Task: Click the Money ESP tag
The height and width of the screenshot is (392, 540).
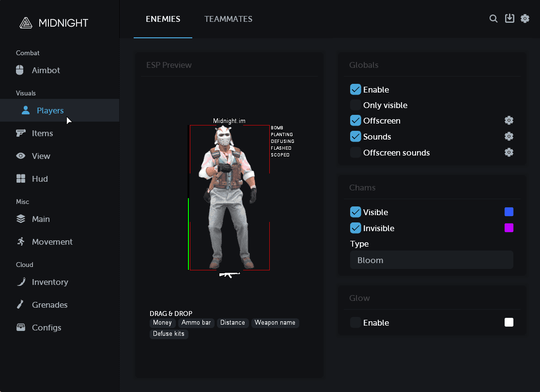Action: pyautogui.click(x=162, y=323)
